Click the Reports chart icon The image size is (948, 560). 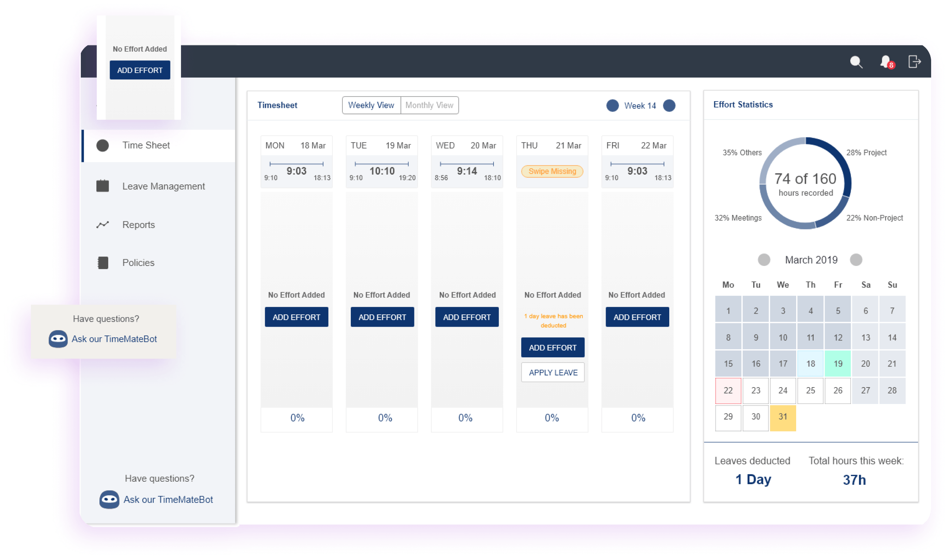[x=103, y=225]
